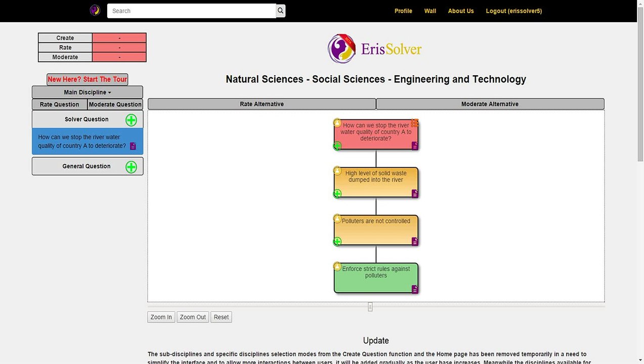
Task: Open the About Us page
Action: click(x=461, y=11)
